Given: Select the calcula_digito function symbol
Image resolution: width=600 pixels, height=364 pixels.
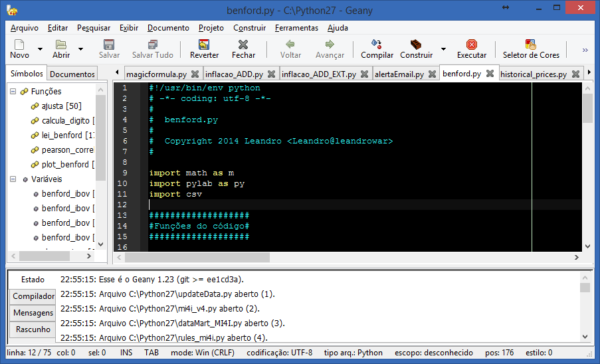Looking at the screenshot, I should coord(68,121).
